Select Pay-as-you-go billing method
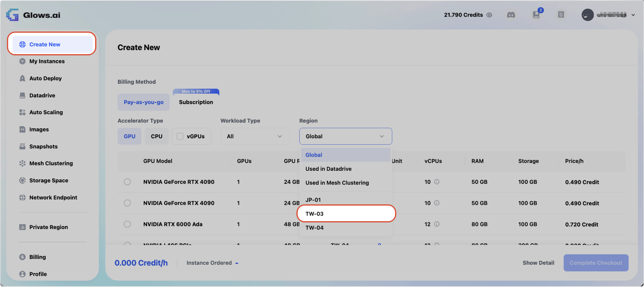This screenshot has width=644, height=287. (144, 102)
